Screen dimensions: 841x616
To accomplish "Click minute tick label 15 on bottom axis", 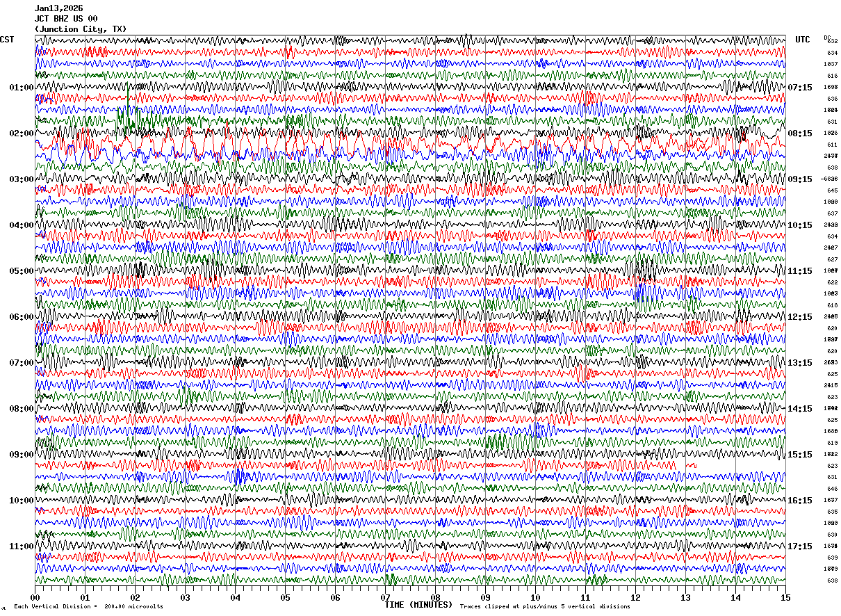I will coord(785,597).
